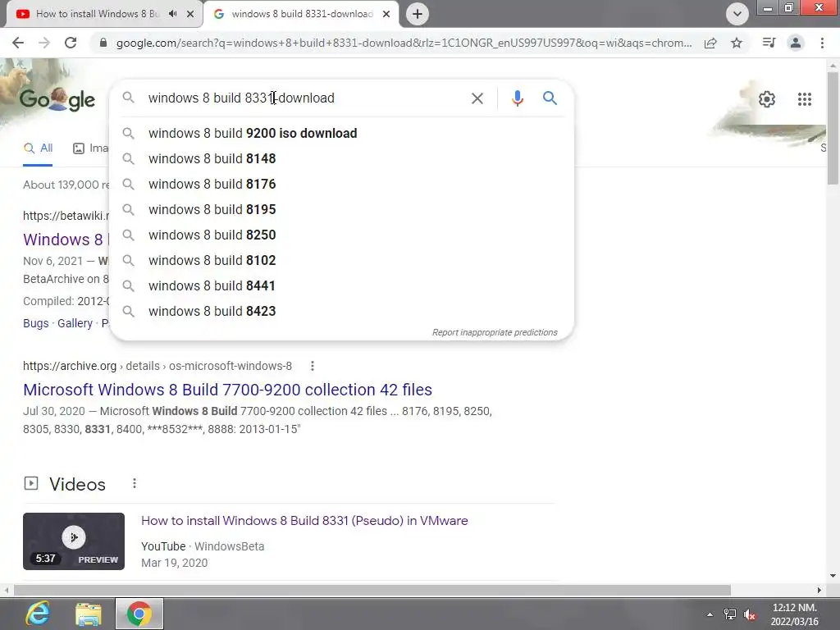Image resolution: width=840 pixels, height=630 pixels.
Task: Click the lock icon in address bar
Action: [x=103, y=43]
